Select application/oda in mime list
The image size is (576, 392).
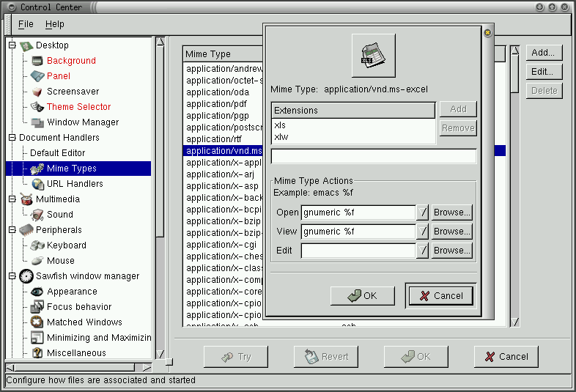223,92
